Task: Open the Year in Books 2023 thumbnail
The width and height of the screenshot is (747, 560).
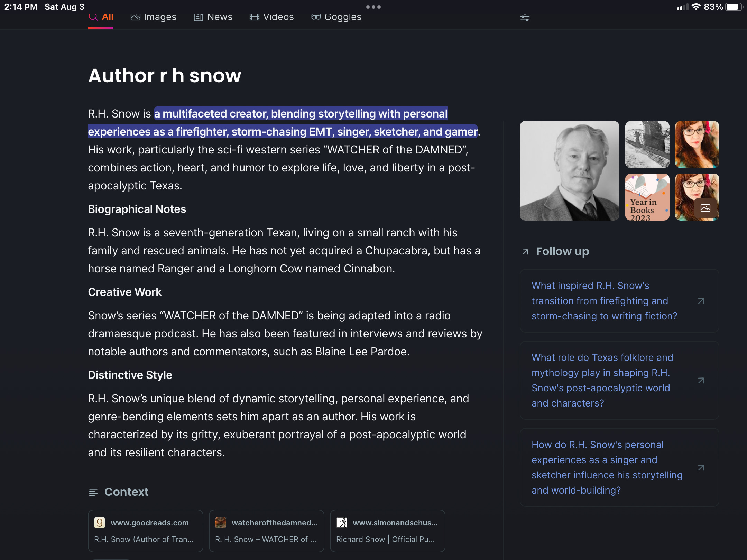Action: pos(647,197)
